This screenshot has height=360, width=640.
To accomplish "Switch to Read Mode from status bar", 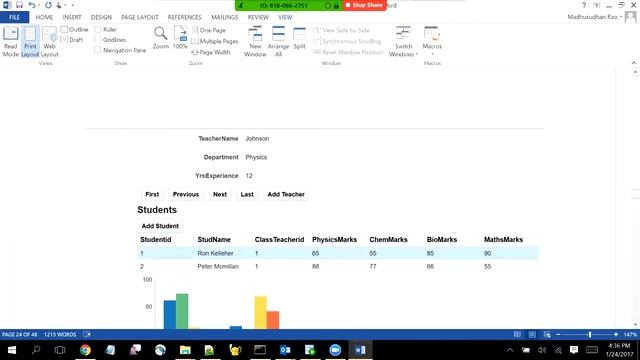I will click(517, 334).
